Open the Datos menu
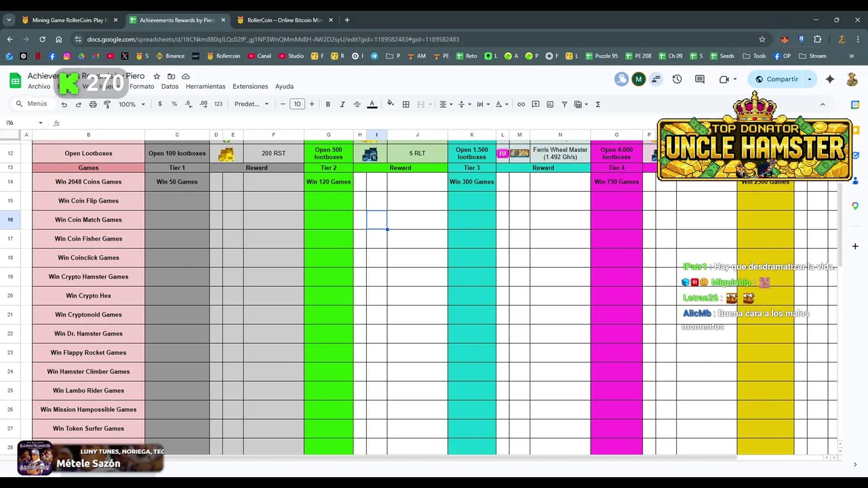The height and width of the screenshot is (488, 868). coord(170,87)
